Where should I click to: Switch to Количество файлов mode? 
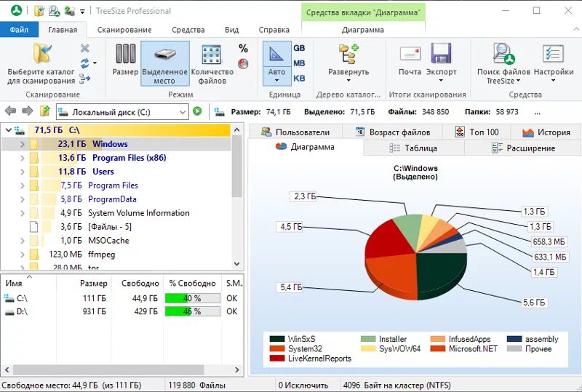[x=212, y=63]
